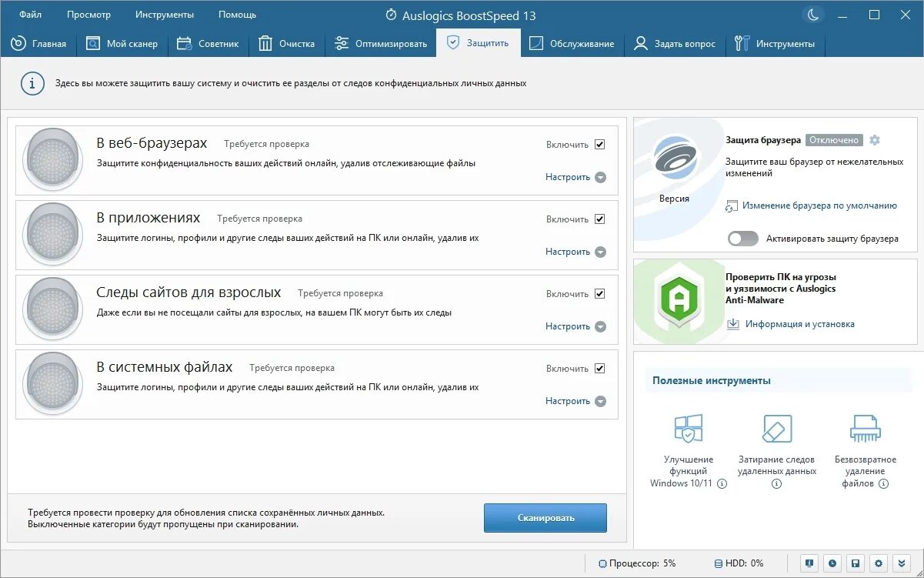
Task: Show info for Улучшение функций Windows 10/11
Action: point(722,483)
